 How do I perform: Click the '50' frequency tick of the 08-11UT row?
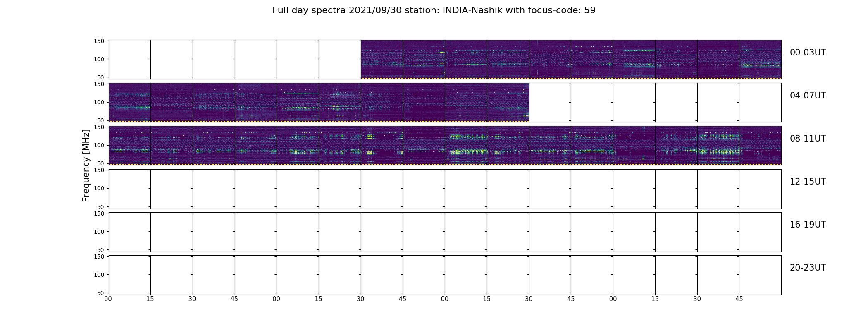click(x=101, y=163)
